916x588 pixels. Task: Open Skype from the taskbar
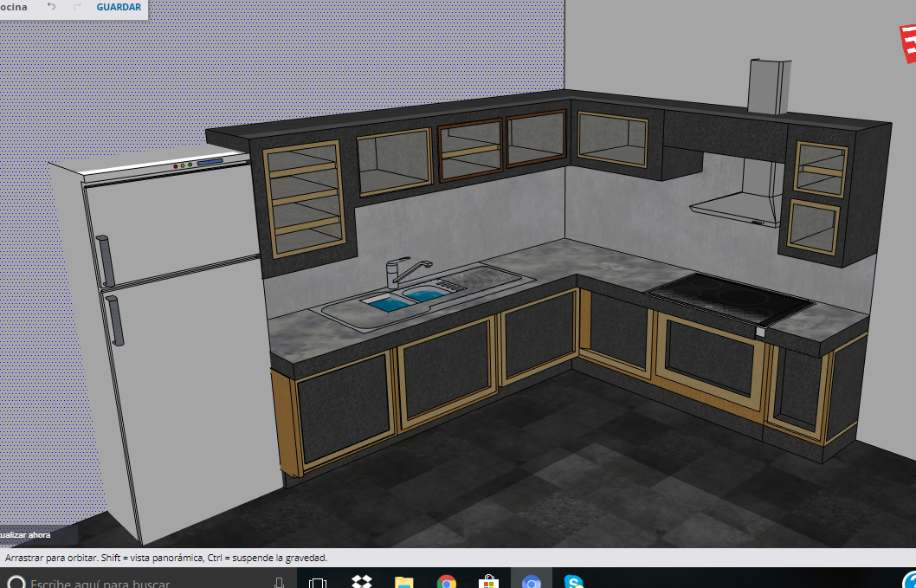pos(574,582)
